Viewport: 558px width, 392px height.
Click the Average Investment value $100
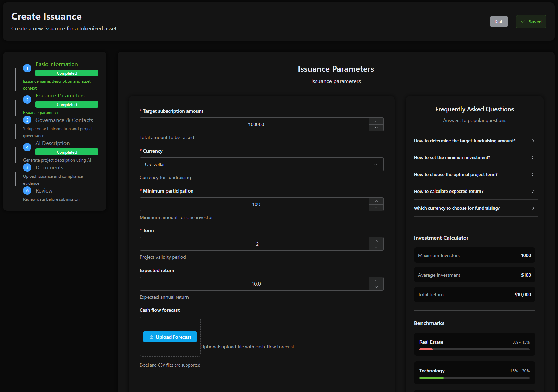(x=526, y=275)
